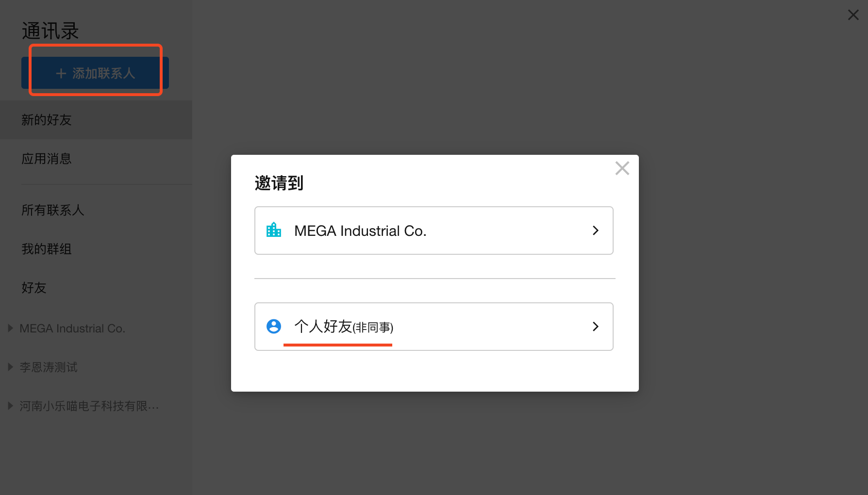Image resolution: width=868 pixels, height=495 pixels.
Task: Click chevron arrow on MEGA Industrial Co. option
Action: (x=596, y=231)
